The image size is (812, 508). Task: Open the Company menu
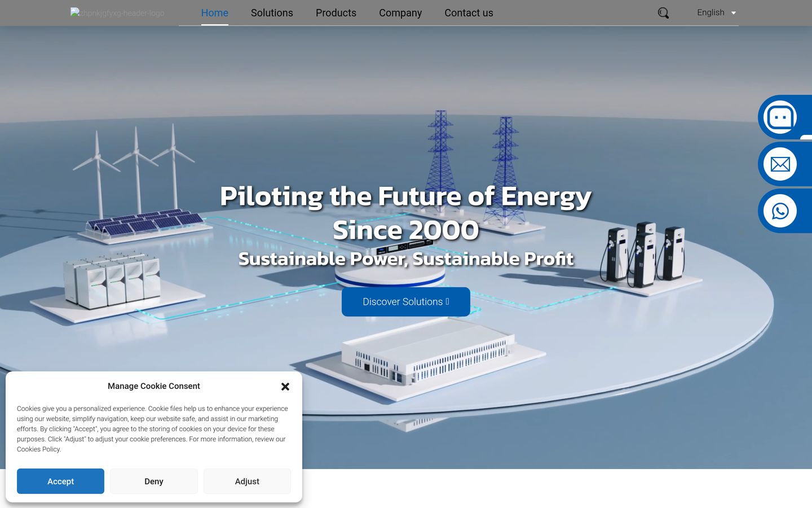click(x=400, y=13)
